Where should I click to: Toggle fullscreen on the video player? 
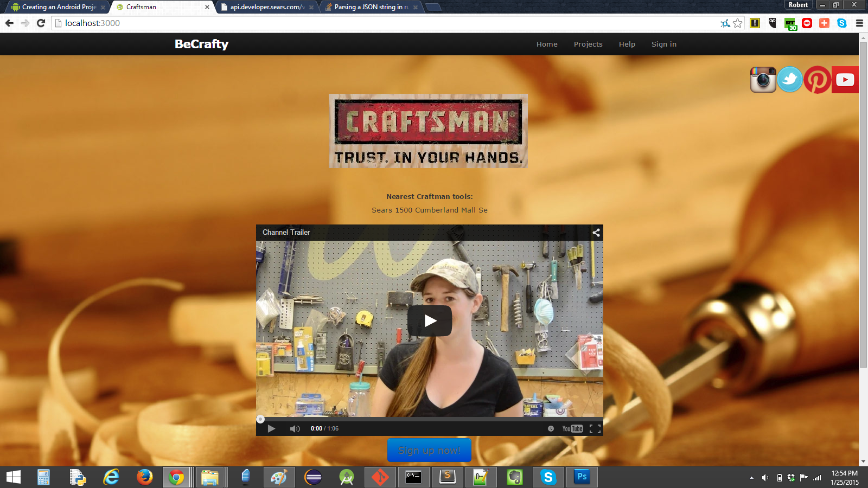coord(595,428)
